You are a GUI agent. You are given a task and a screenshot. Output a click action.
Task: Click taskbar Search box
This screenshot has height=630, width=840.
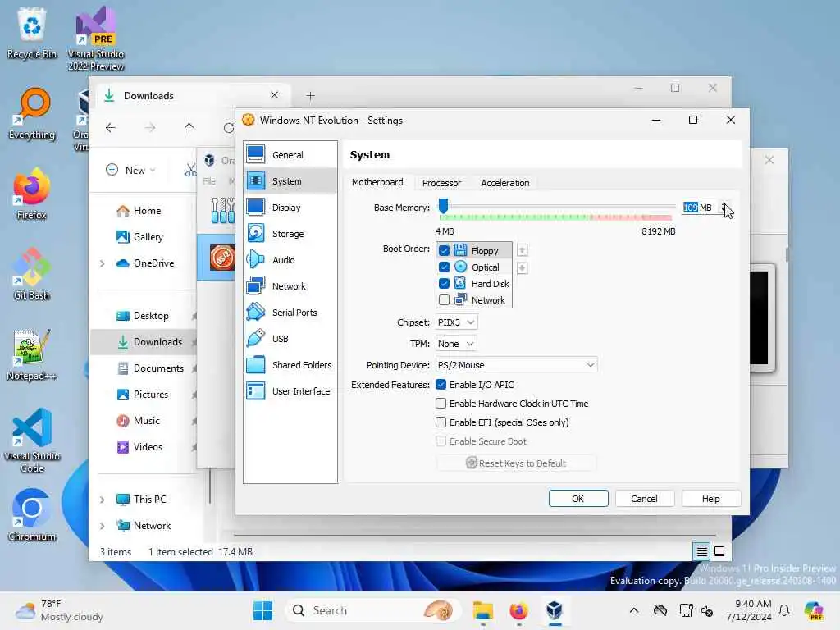[x=373, y=610]
